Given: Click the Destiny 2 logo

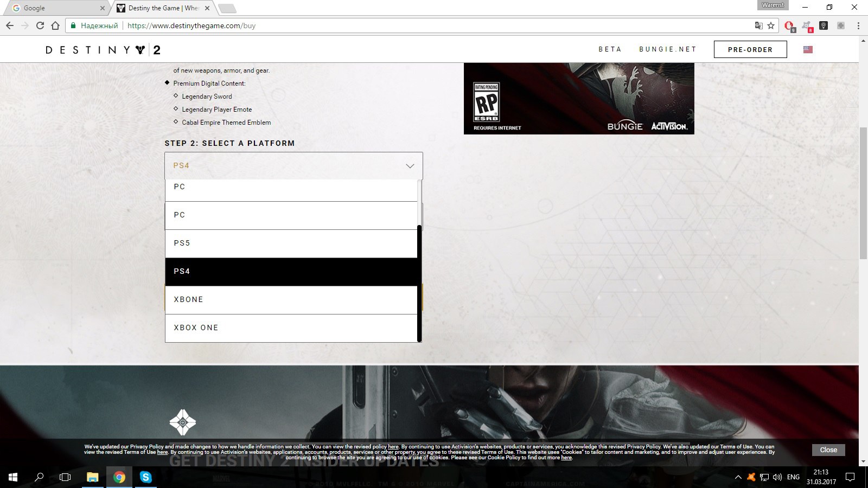Looking at the screenshot, I should coord(103,50).
